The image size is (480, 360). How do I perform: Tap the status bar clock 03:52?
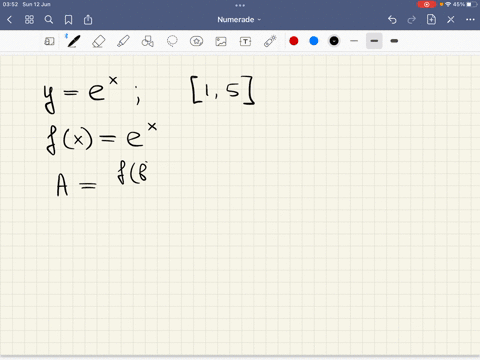(x=10, y=4)
